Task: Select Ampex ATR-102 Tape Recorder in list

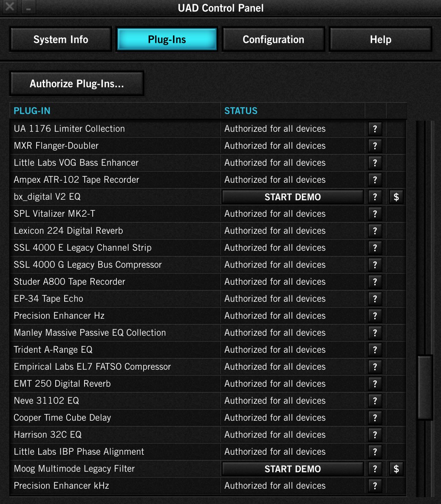Action: [x=76, y=180]
